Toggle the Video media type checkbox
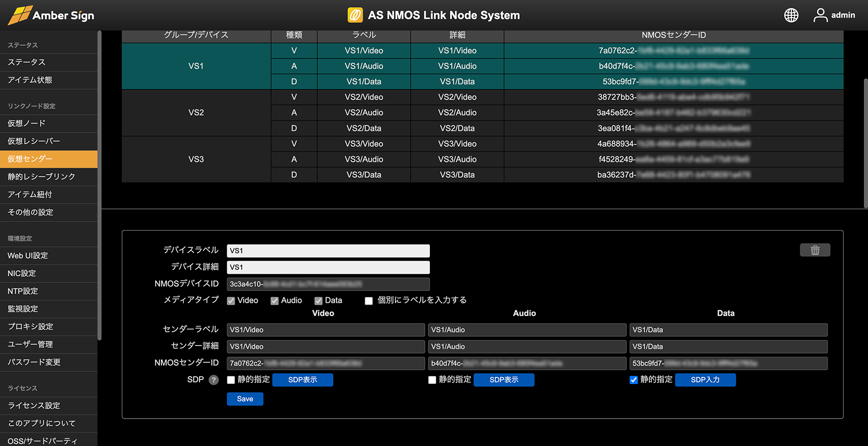The height and width of the screenshot is (446, 868). pos(231,301)
